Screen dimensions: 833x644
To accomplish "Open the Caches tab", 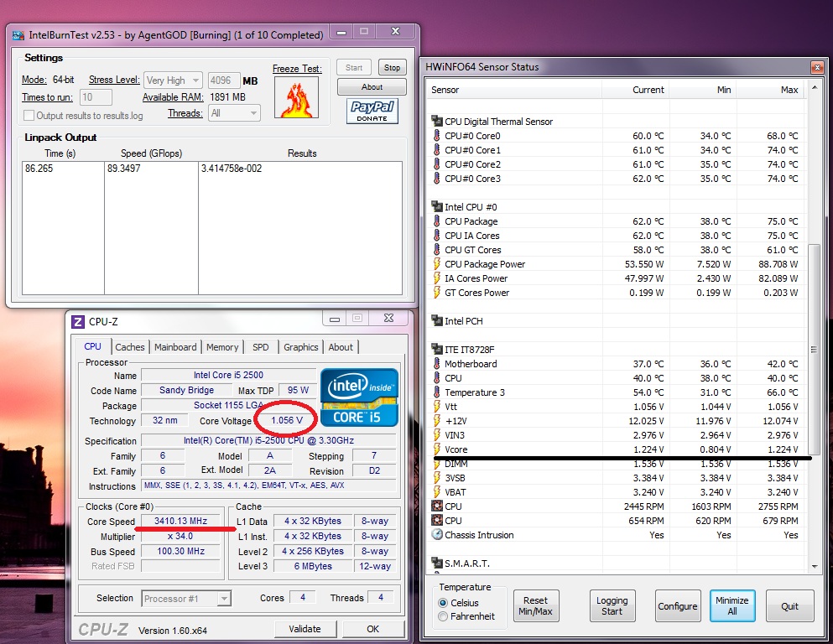I will (x=130, y=347).
